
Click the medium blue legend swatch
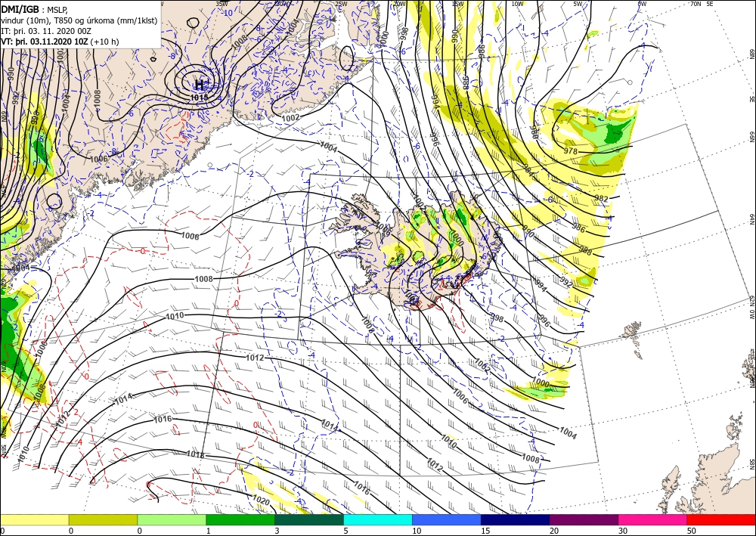tap(447, 519)
